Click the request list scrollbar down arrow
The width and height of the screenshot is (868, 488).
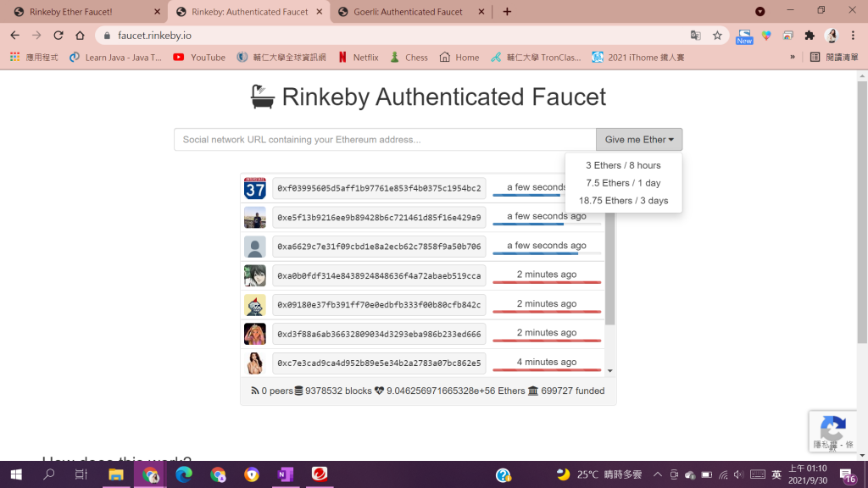(x=610, y=371)
